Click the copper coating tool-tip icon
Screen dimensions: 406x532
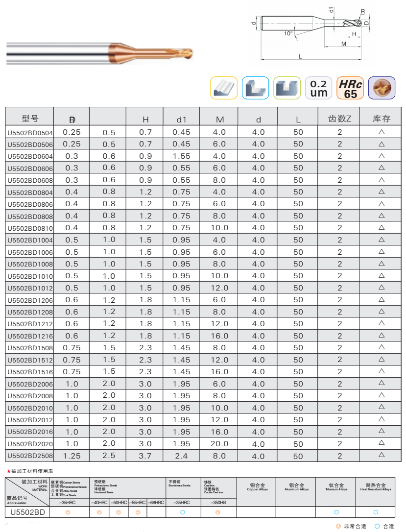[x=382, y=88]
